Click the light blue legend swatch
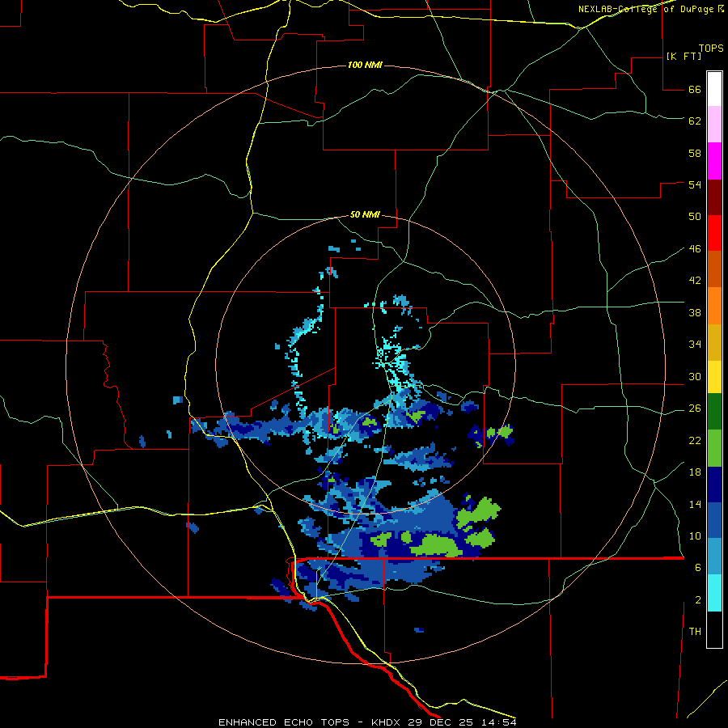This screenshot has height=728, width=728. click(x=714, y=557)
